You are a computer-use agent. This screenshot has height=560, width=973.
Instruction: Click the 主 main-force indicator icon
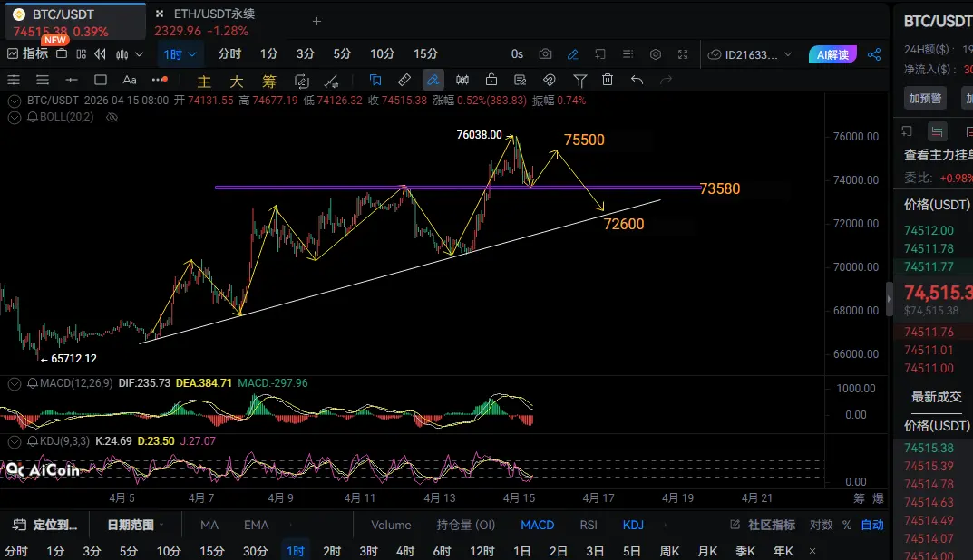[x=203, y=81]
